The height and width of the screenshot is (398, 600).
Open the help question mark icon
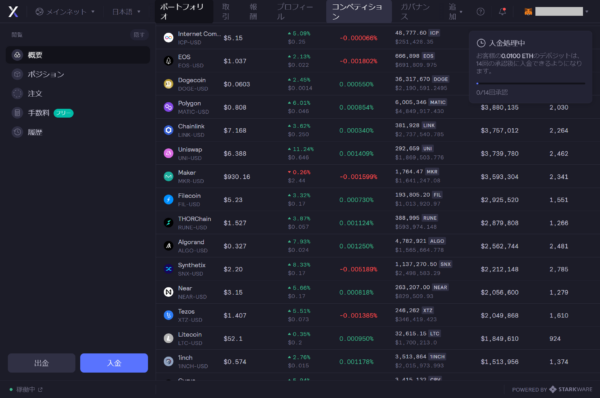480,12
